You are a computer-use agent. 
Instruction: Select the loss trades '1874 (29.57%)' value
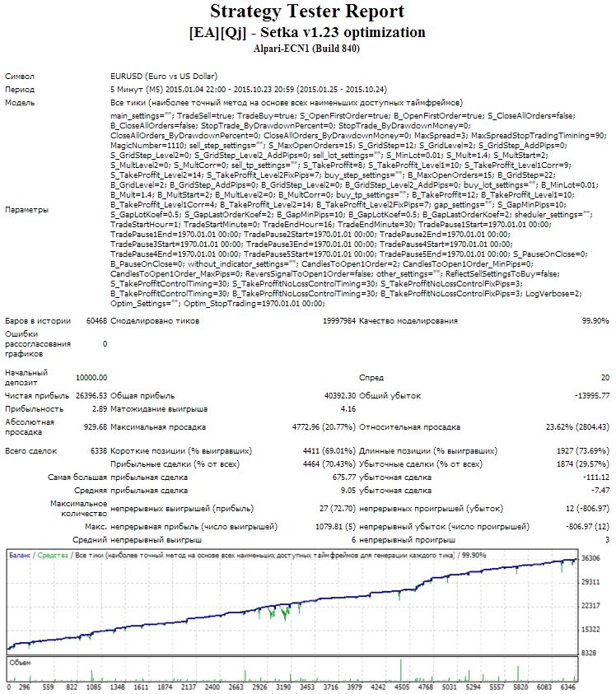point(583,464)
